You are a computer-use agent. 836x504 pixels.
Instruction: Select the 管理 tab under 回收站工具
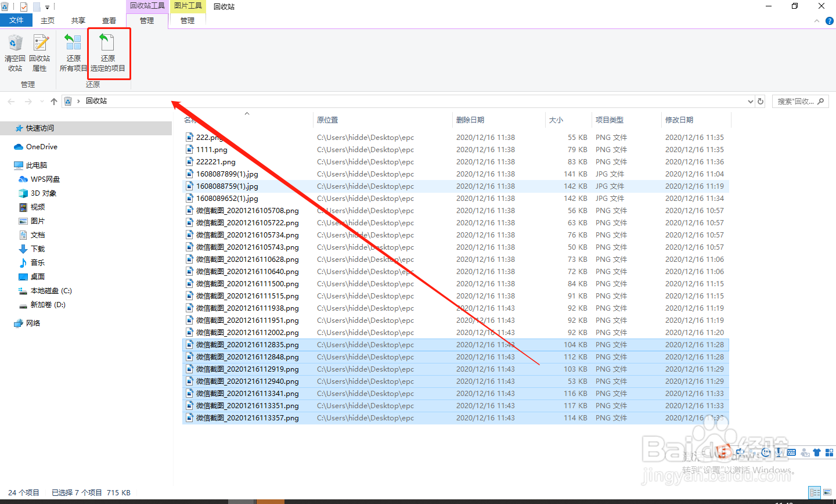tap(147, 20)
